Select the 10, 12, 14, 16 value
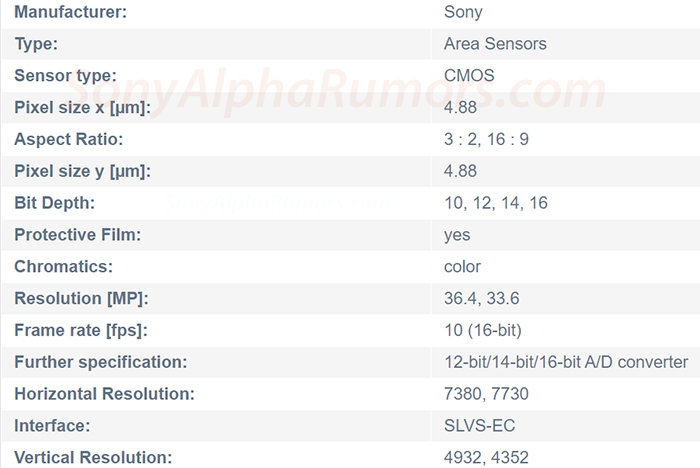 tap(496, 203)
